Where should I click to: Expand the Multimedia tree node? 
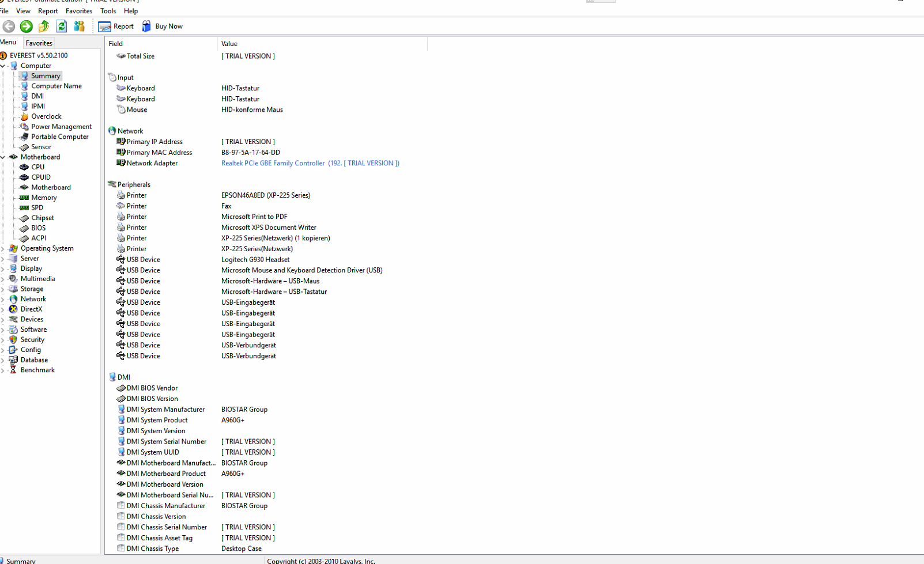pyautogui.click(x=3, y=279)
